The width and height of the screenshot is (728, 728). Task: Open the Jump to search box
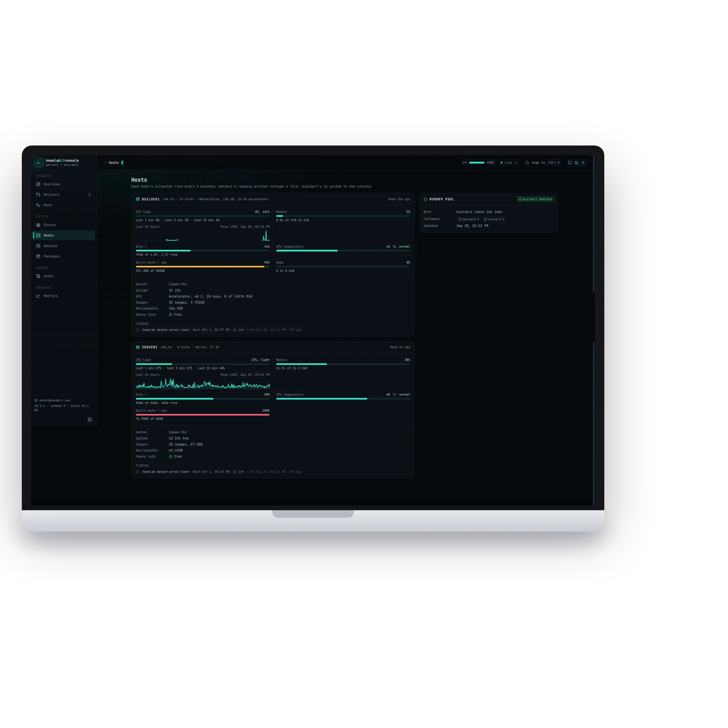point(543,163)
